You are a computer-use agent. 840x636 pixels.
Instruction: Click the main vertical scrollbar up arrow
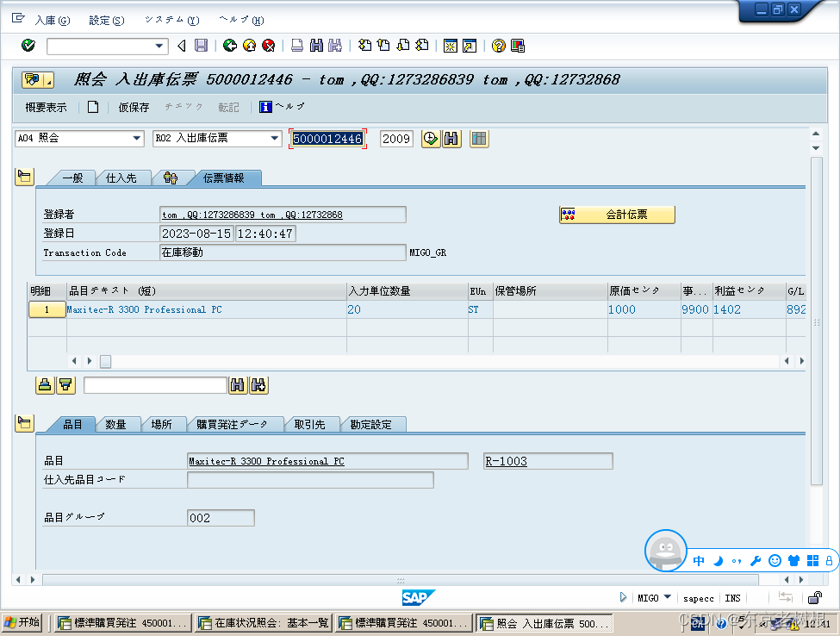(x=816, y=134)
